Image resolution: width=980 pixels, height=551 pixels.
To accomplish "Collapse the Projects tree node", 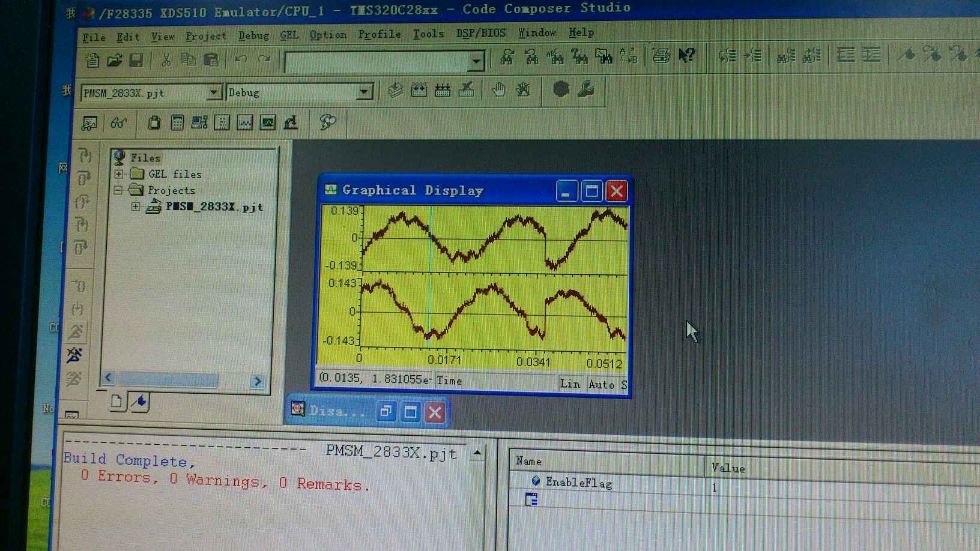I will (x=118, y=190).
